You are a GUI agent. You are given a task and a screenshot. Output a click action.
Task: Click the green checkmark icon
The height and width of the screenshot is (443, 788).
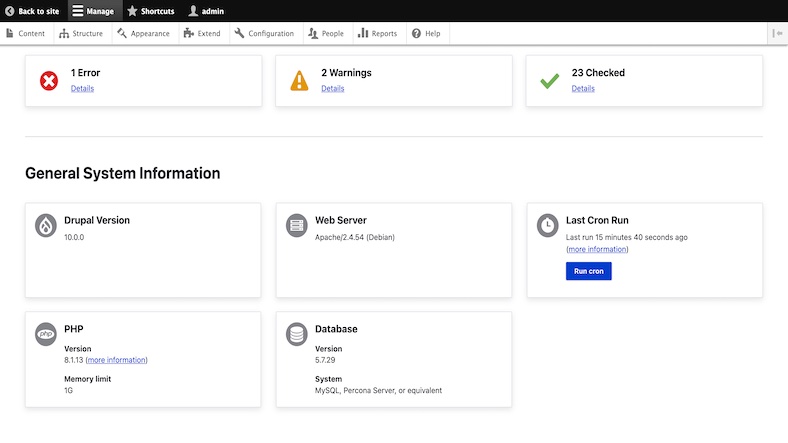(549, 80)
